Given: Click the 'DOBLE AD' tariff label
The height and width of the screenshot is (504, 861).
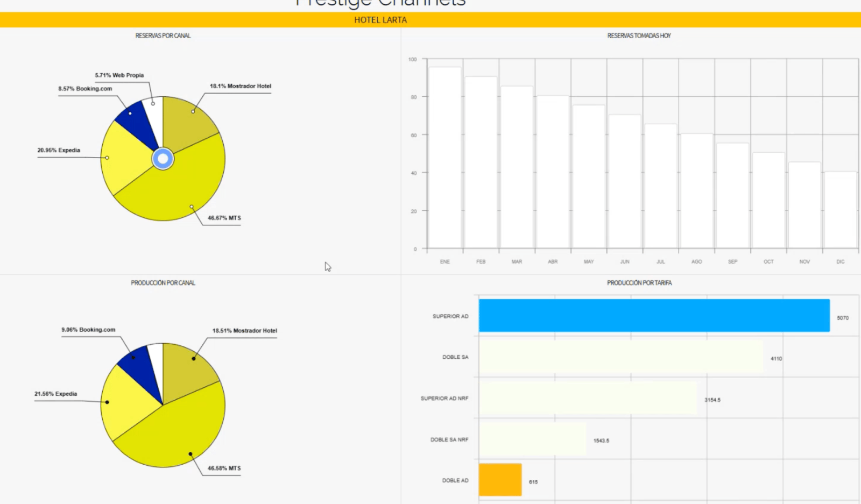Looking at the screenshot, I should tap(455, 480).
